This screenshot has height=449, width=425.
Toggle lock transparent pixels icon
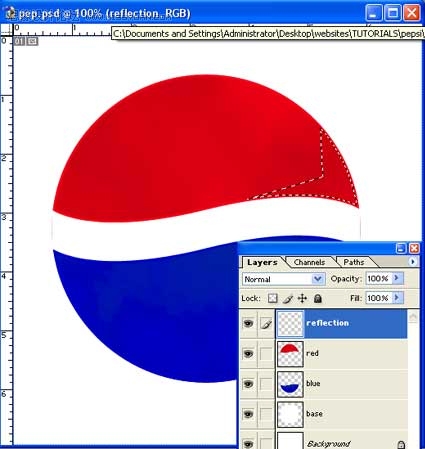pyautogui.click(x=273, y=298)
